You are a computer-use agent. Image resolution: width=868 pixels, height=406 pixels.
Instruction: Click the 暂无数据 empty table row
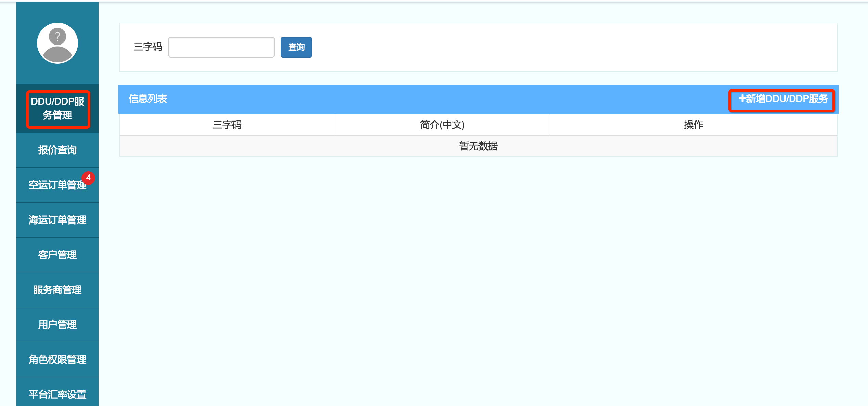click(x=478, y=146)
